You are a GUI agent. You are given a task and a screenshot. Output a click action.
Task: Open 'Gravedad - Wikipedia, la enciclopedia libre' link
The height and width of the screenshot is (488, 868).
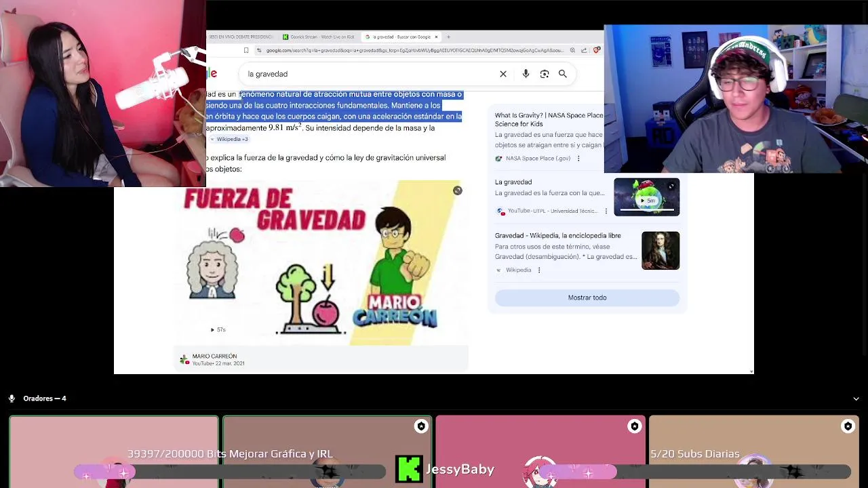click(557, 235)
